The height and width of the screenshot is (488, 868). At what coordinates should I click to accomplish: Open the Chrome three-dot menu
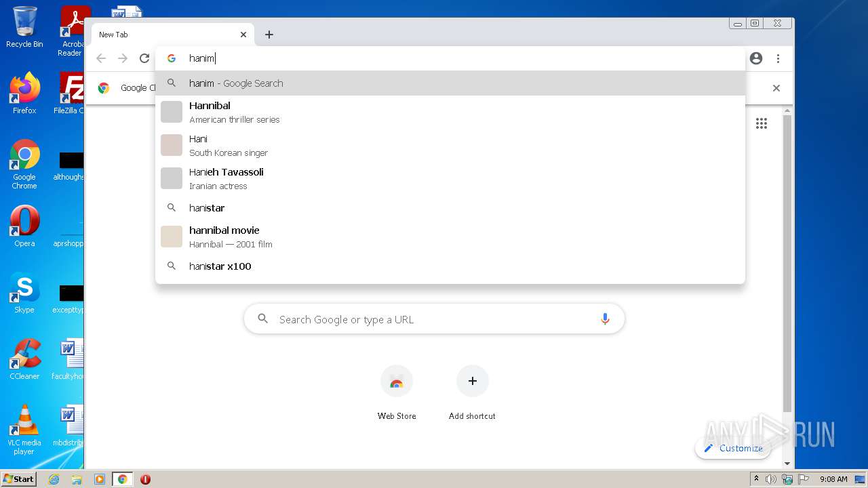tap(778, 58)
